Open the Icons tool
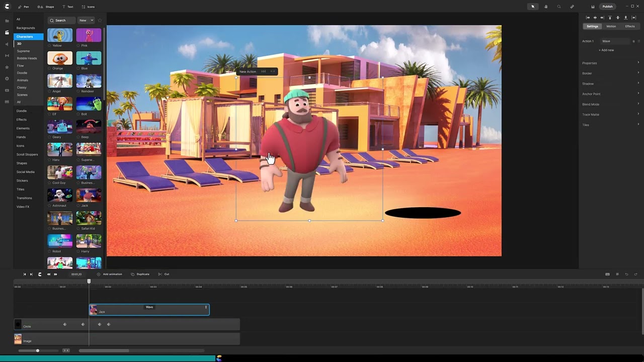Screen dimensions: 644x362 pyautogui.click(x=88, y=7)
